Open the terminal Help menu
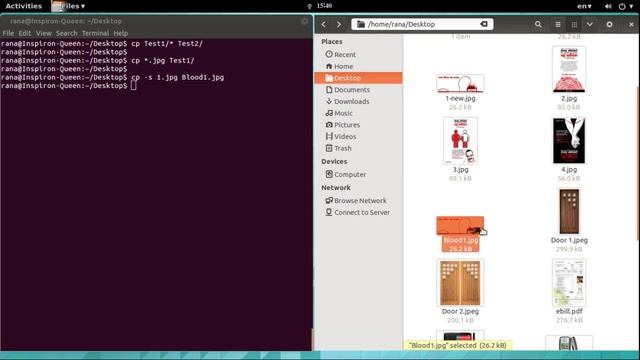The width and height of the screenshot is (640, 360). [120, 33]
